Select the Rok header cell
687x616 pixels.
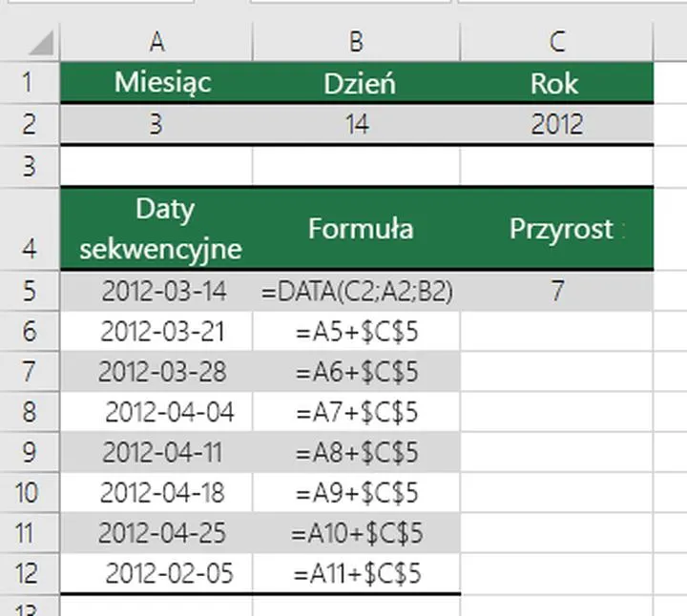click(556, 83)
